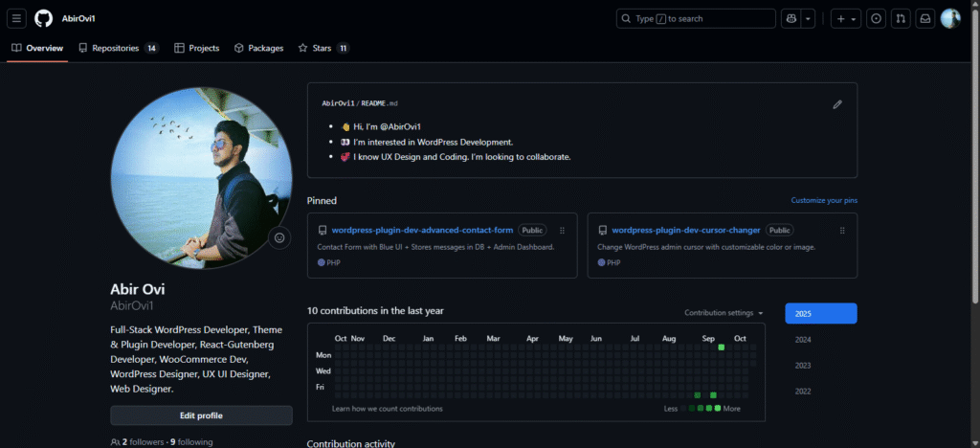980x448 pixels.
Task: Select the 2024 contribution year
Action: tap(802, 340)
